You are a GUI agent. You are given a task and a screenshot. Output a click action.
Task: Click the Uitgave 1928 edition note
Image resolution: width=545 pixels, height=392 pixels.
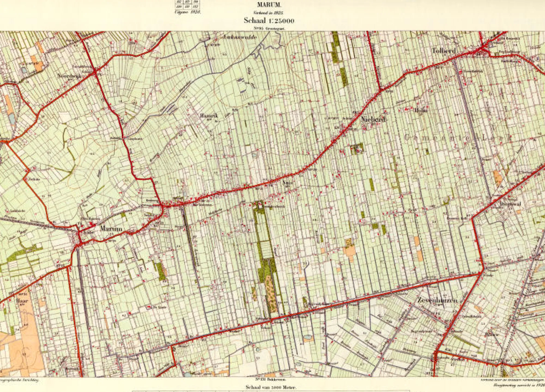pyautogui.click(x=188, y=12)
